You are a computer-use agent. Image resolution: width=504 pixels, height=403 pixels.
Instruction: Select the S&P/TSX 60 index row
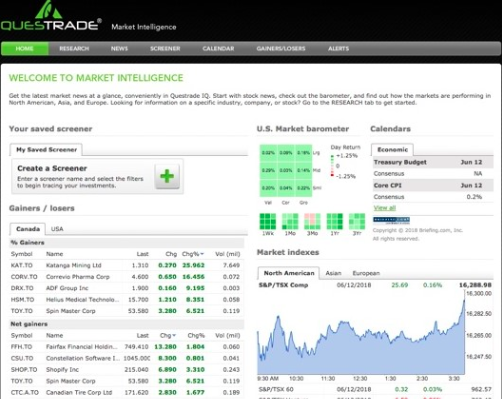[375, 389]
